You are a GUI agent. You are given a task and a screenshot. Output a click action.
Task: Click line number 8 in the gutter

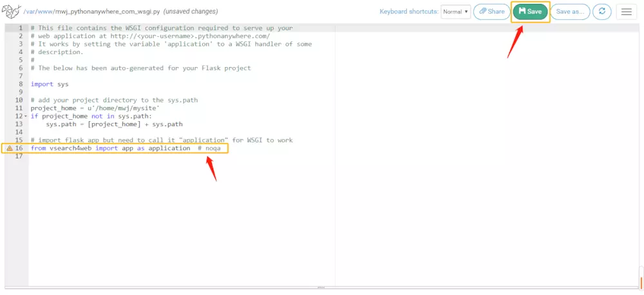point(21,84)
